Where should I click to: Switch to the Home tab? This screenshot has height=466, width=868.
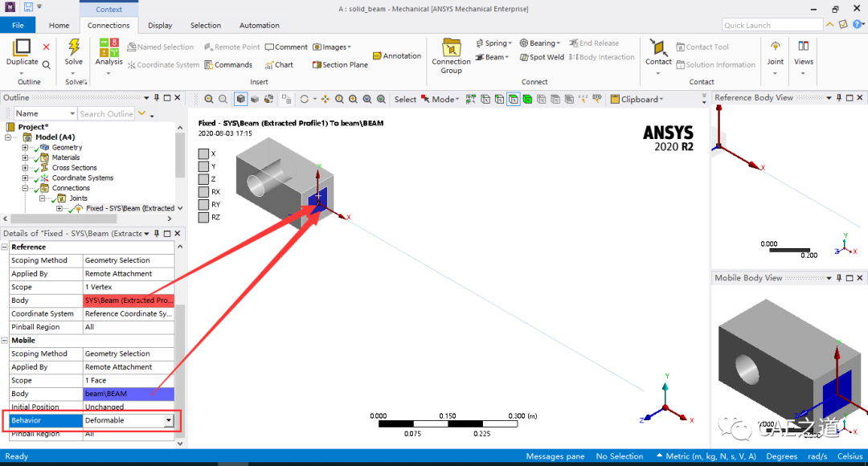point(59,26)
